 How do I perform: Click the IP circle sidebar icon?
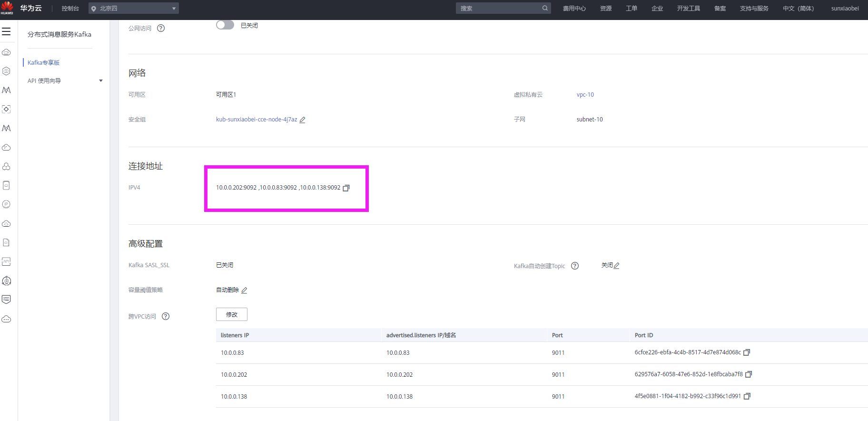(6, 204)
